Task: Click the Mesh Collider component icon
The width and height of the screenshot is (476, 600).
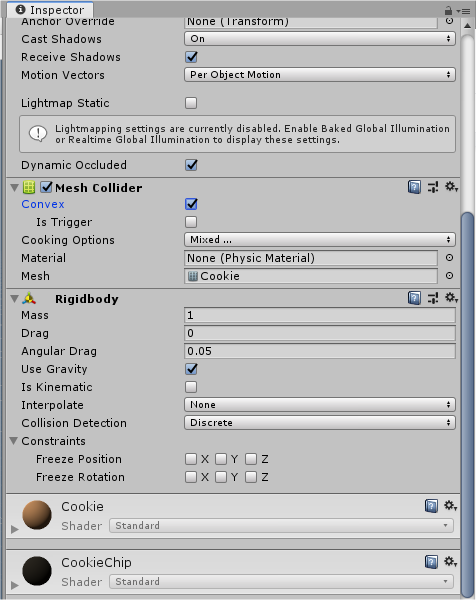Action: [29, 187]
